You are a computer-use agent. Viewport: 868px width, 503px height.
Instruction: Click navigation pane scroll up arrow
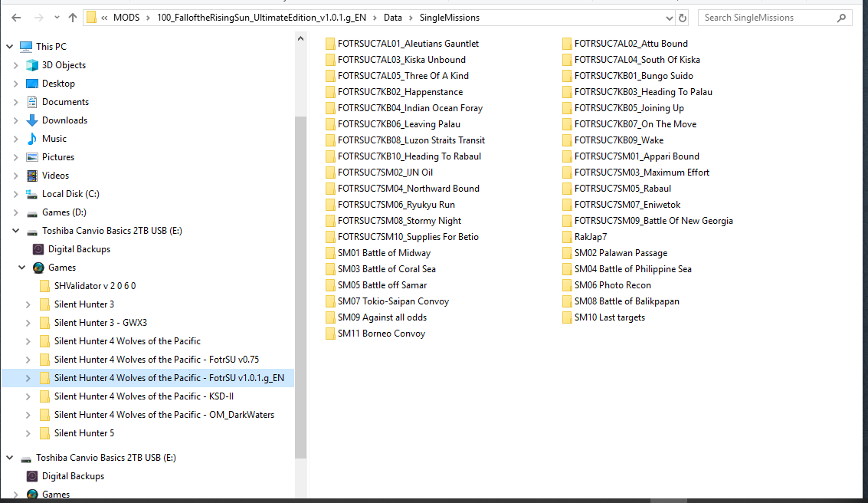pyautogui.click(x=300, y=39)
